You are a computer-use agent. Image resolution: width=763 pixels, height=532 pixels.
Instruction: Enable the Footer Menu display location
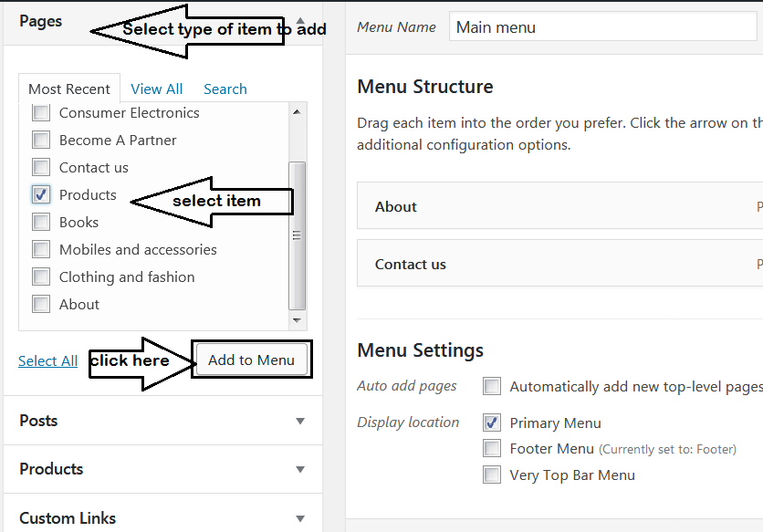coord(493,448)
